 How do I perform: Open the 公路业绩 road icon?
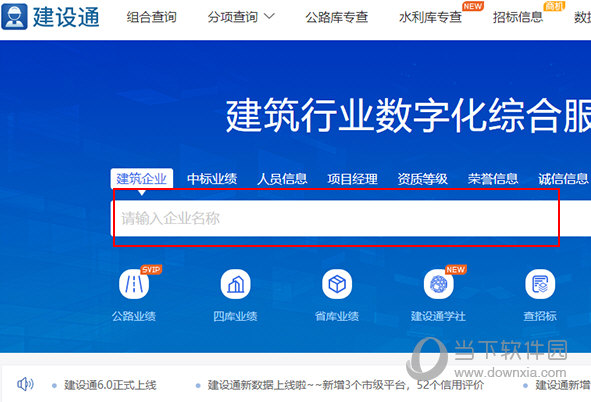[x=134, y=284]
